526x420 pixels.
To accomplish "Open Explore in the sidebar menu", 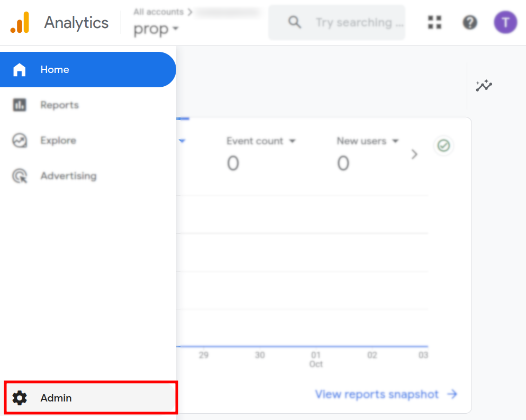I will coord(58,140).
